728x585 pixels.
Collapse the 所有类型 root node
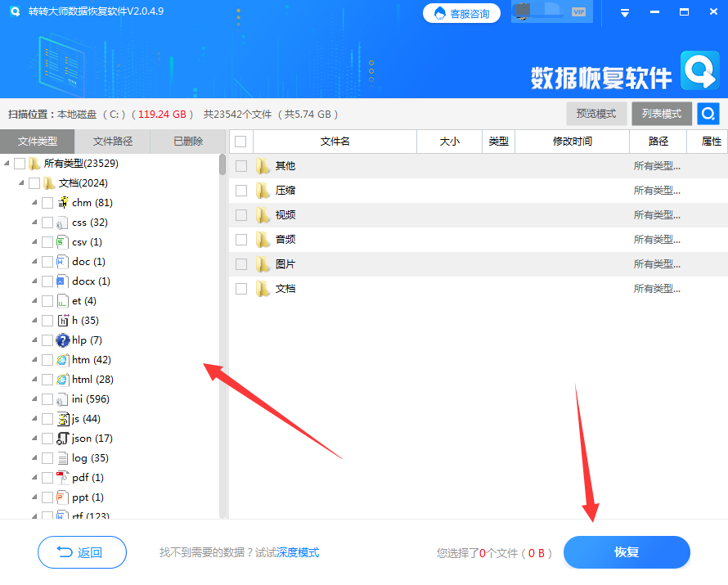[x=8, y=163]
